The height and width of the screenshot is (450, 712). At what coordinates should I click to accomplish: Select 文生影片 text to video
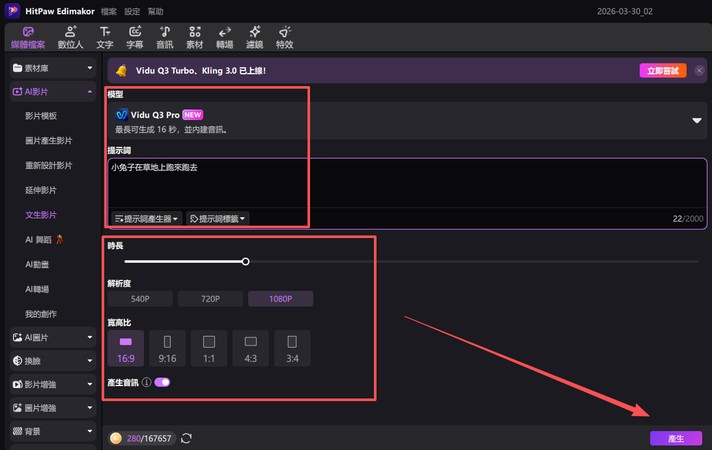[41, 215]
